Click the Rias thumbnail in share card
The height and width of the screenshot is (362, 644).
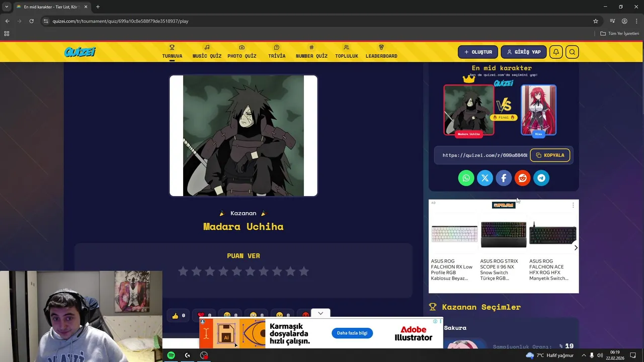click(538, 110)
